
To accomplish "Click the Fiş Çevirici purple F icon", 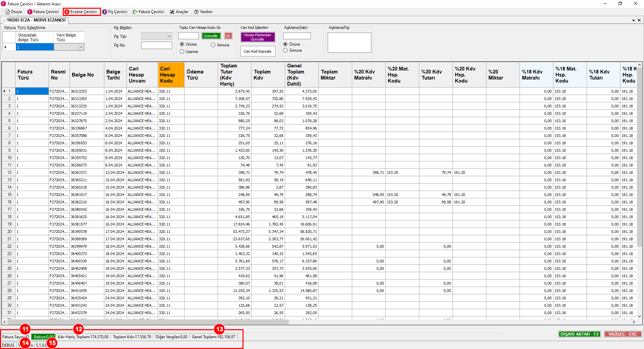I will 105,12.
